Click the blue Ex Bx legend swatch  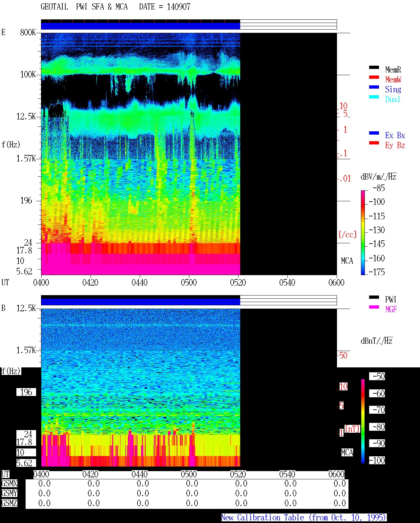(374, 133)
